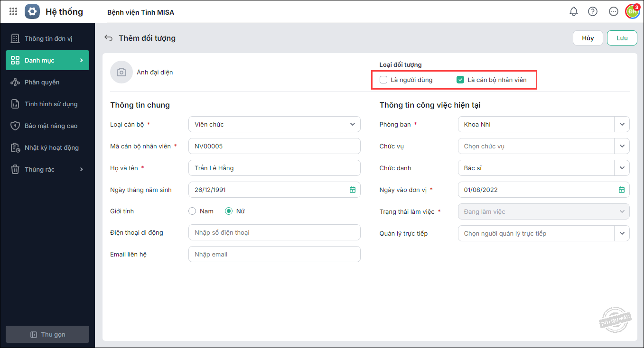Click the camera icon to upload avatar

pos(121,73)
